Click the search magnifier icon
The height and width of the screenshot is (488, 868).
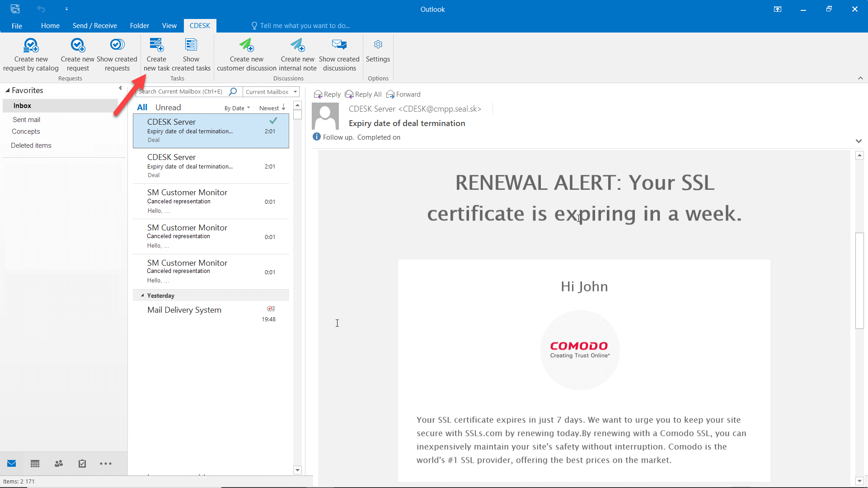pyautogui.click(x=233, y=92)
